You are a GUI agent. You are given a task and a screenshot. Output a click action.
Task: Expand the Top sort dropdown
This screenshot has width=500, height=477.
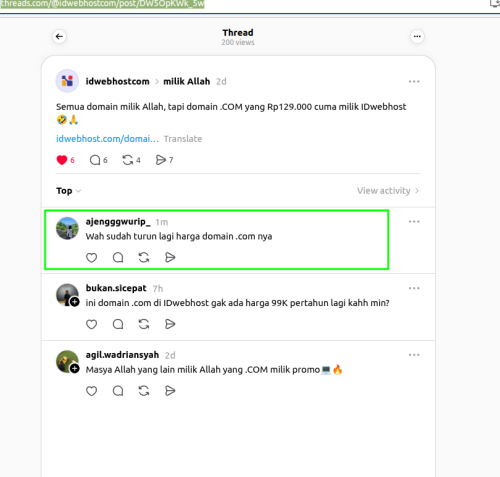(68, 191)
